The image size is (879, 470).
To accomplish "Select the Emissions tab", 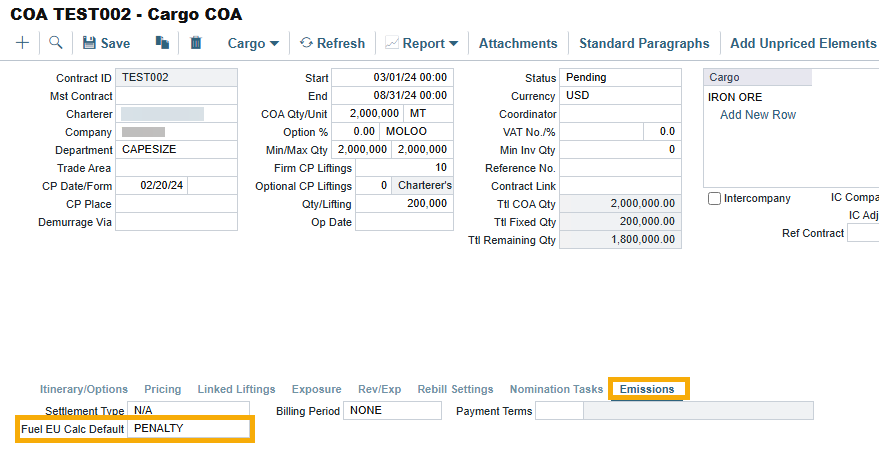I will [x=647, y=389].
